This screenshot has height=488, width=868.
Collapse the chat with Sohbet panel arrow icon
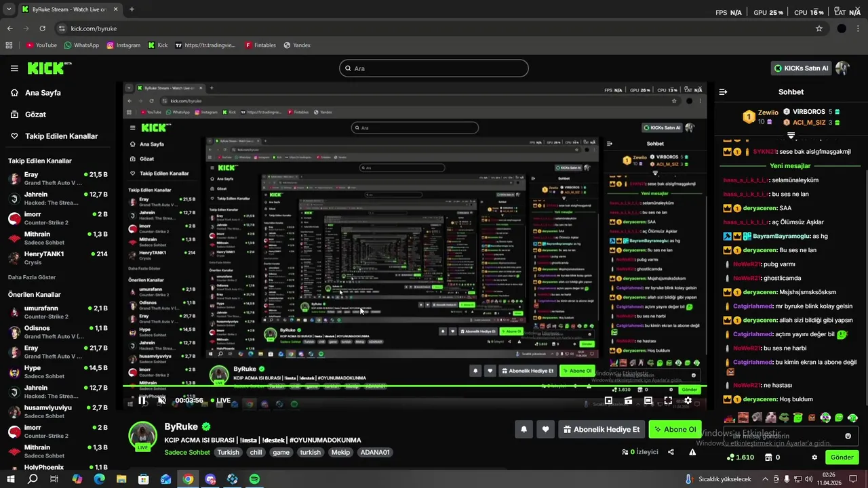[x=723, y=91]
